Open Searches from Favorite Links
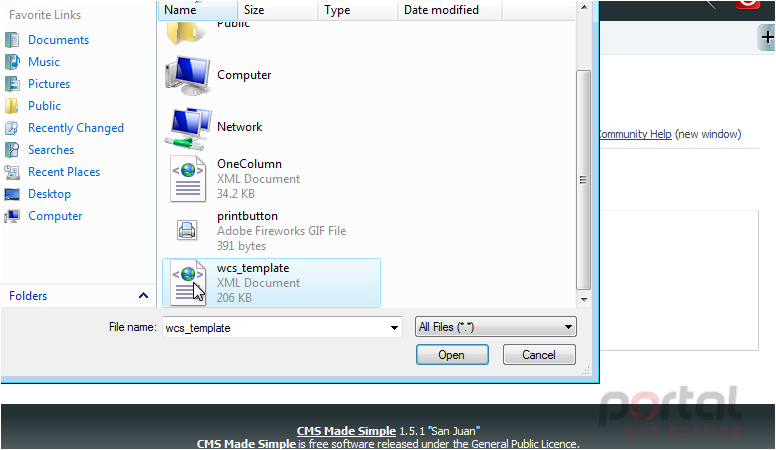The width and height of the screenshot is (776, 450). click(x=50, y=150)
